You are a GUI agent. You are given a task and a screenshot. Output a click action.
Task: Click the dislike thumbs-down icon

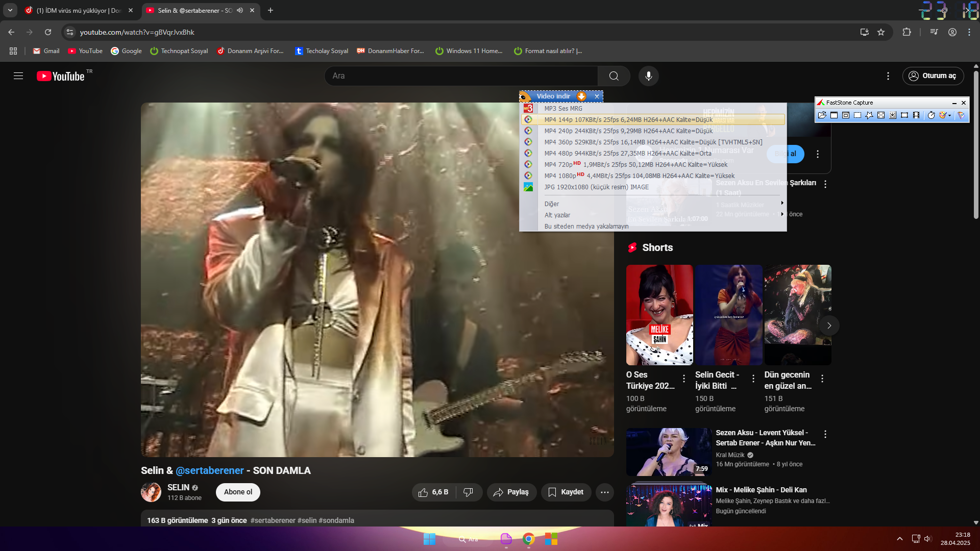point(468,492)
